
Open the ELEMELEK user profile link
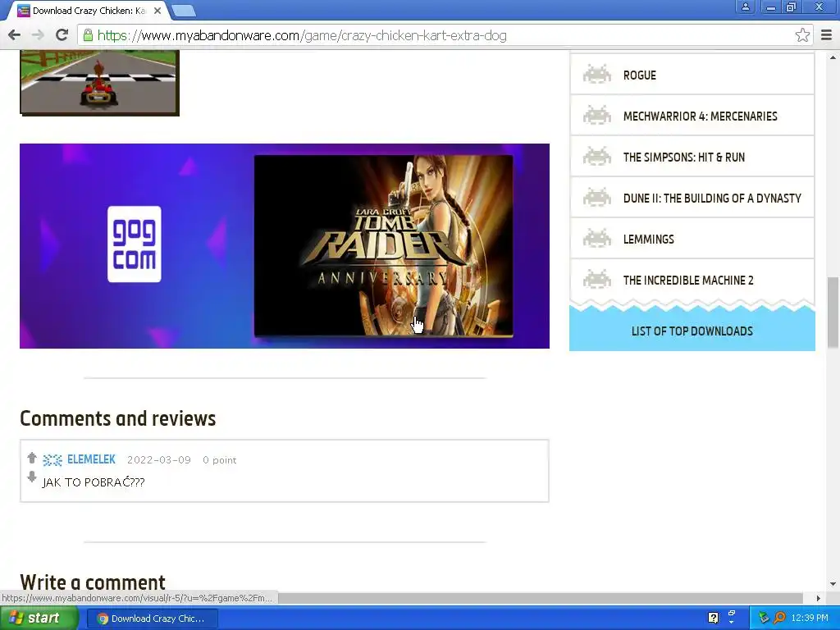(91, 459)
